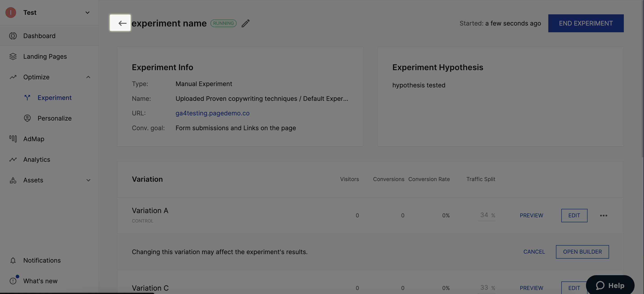Click the Conversions column header
Screen dimensions: 644x294
389,179
